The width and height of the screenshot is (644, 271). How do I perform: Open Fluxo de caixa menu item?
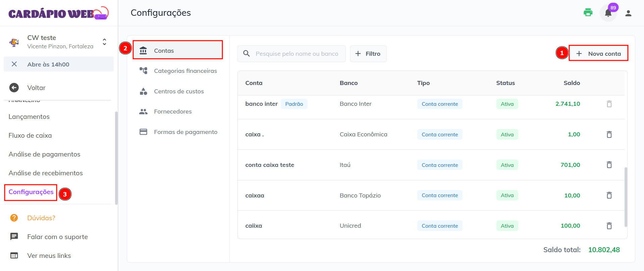[30, 135]
